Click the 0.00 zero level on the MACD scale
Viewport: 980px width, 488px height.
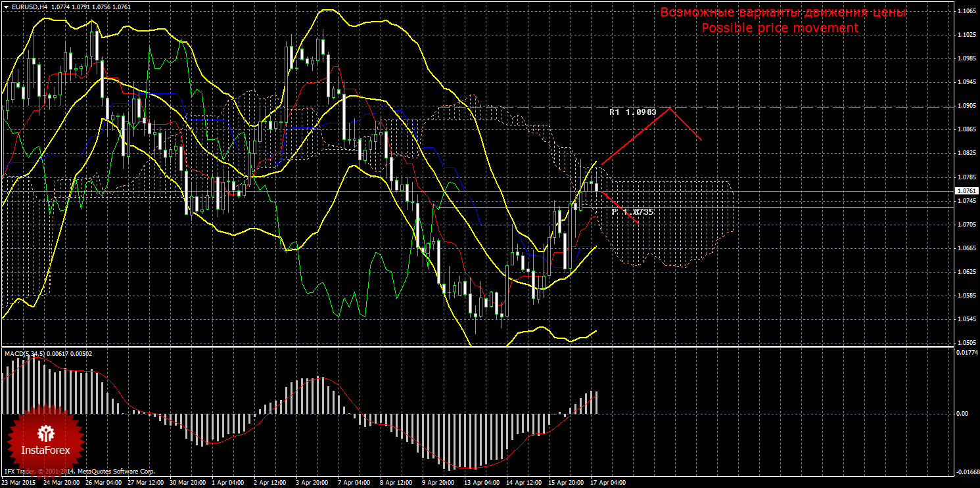962,413
